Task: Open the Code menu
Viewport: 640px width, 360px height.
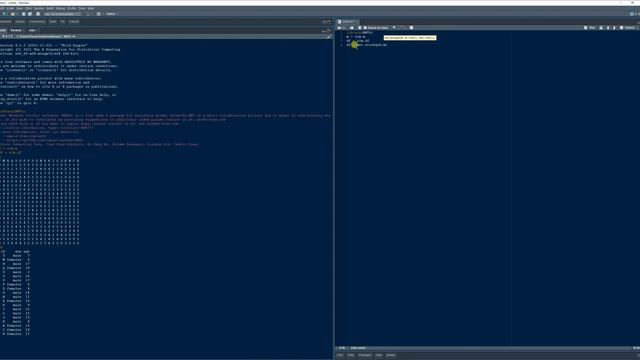Action: [x=10, y=9]
